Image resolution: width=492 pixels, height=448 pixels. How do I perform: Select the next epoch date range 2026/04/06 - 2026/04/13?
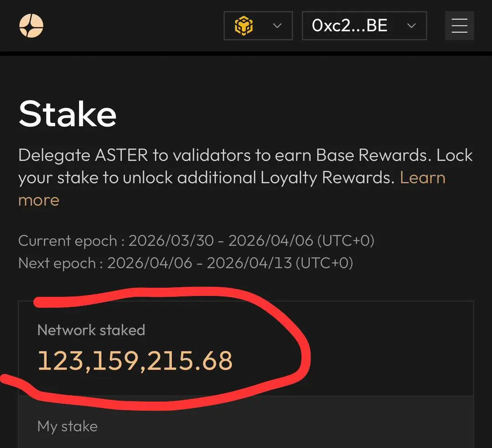tap(199, 263)
